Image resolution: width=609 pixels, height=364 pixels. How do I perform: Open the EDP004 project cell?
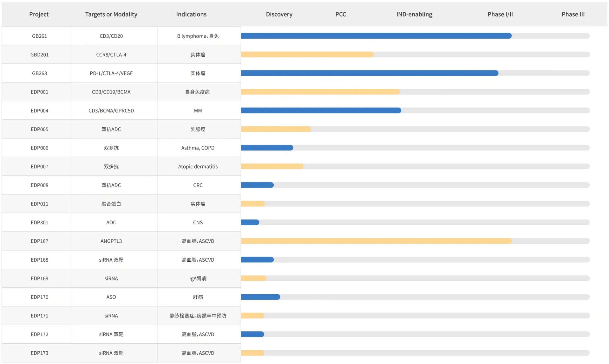(39, 111)
